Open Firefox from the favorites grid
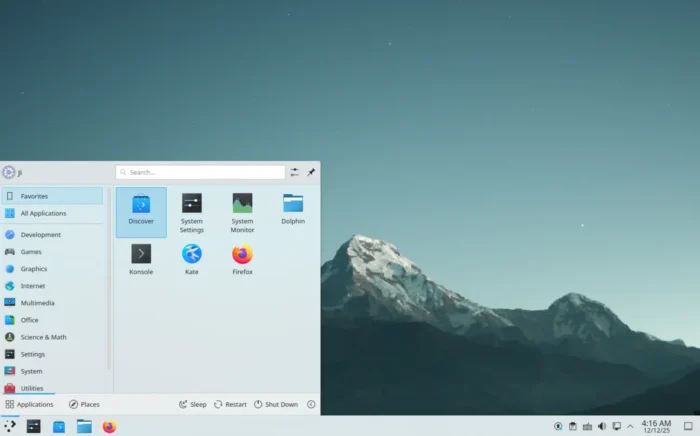 pyautogui.click(x=242, y=259)
